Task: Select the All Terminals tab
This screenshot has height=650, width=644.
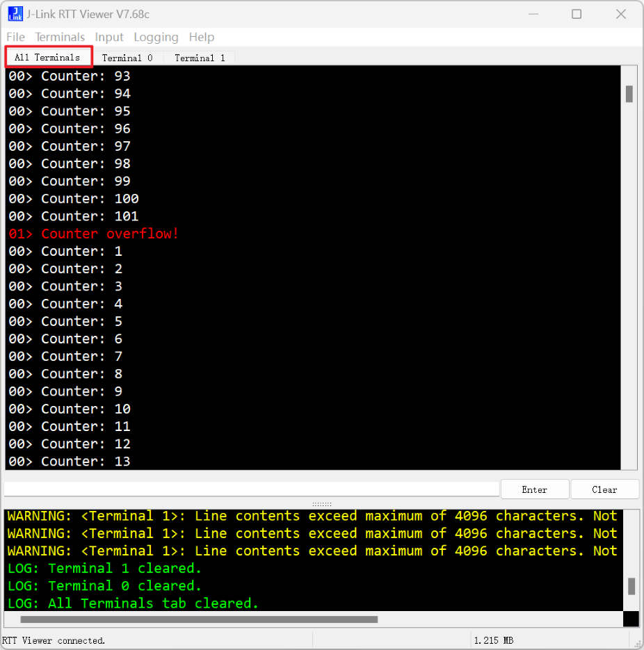Action: coord(47,58)
